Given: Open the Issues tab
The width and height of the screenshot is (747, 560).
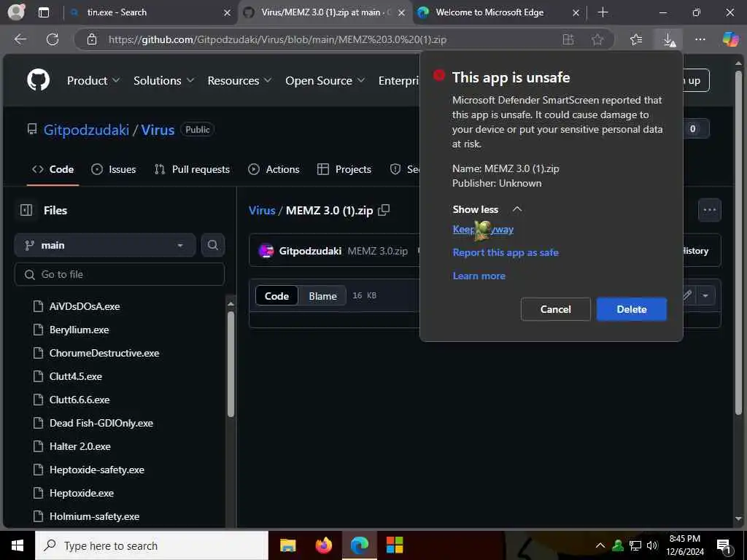Looking at the screenshot, I should [113, 169].
